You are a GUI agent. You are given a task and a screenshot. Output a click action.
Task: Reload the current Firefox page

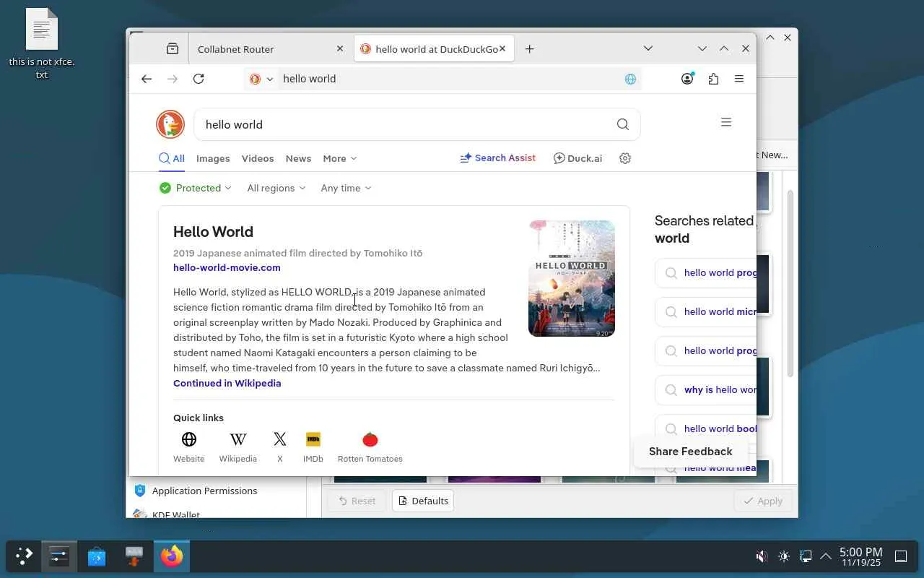coord(199,79)
